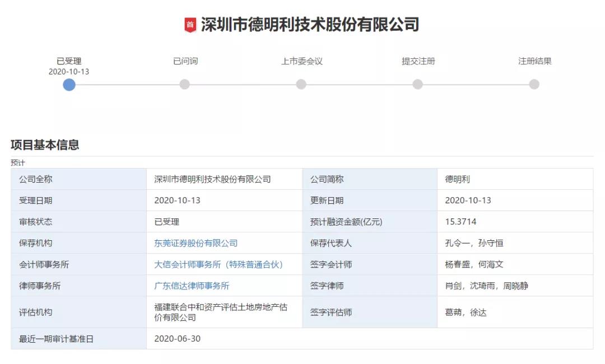Click the 上市委会议 progress dot
The height and width of the screenshot is (364, 605).
click(301, 85)
